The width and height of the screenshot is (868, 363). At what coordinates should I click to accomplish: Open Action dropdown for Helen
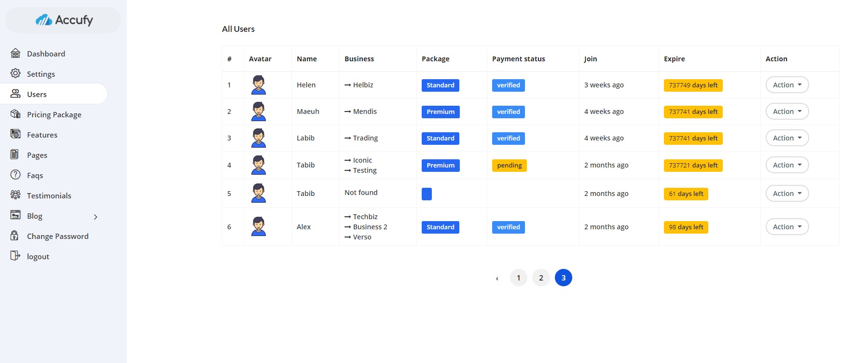[787, 85]
